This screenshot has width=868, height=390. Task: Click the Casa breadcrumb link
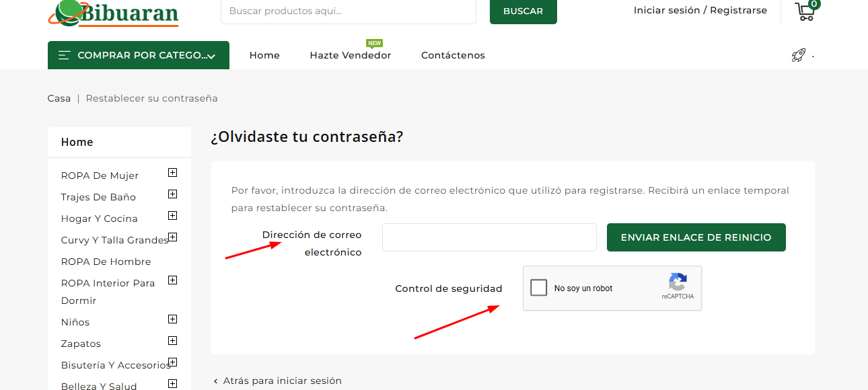pyautogui.click(x=59, y=98)
